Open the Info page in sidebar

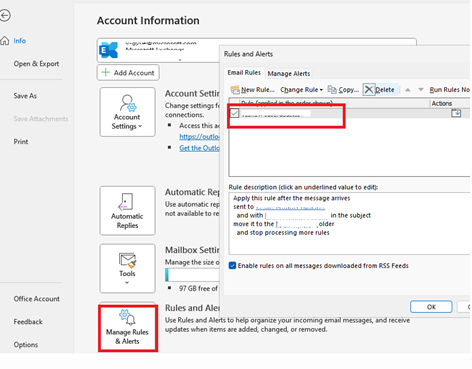19,41
